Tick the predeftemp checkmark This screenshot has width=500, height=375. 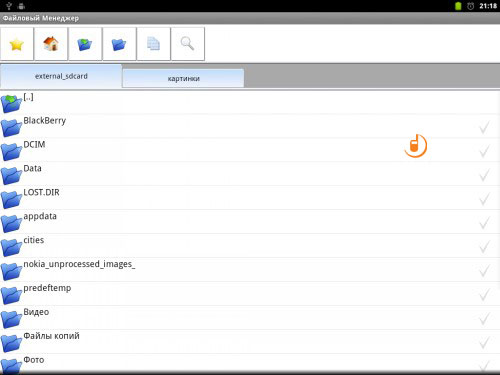tap(484, 296)
